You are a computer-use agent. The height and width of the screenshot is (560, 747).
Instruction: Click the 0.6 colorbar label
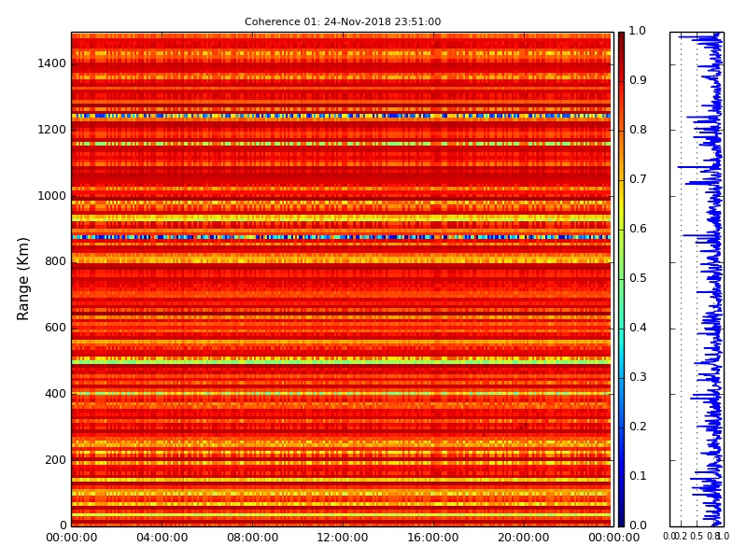(638, 229)
